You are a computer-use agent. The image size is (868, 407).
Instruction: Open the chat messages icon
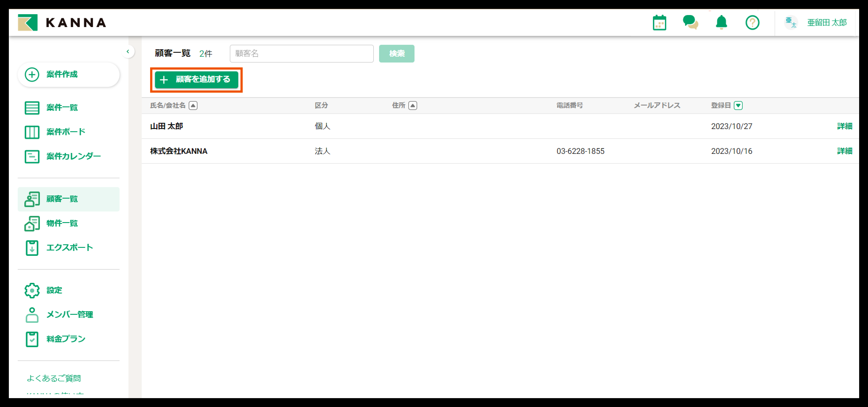click(690, 23)
